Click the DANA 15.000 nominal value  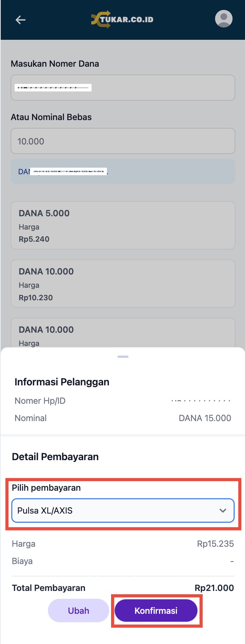click(205, 418)
